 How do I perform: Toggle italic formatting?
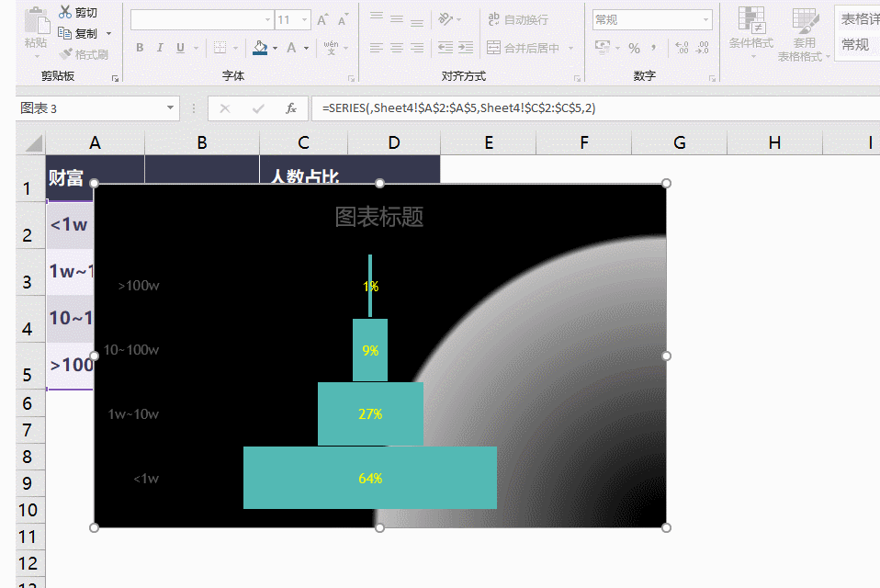(160, 48)
